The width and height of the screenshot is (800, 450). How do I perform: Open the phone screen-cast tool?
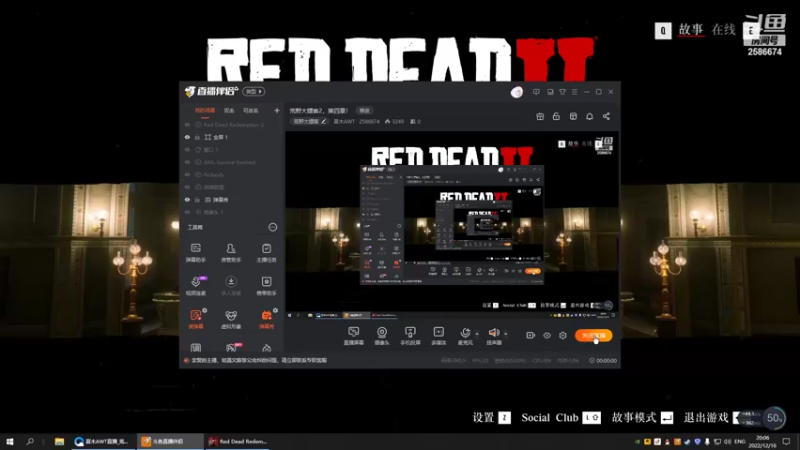[410, 336]
